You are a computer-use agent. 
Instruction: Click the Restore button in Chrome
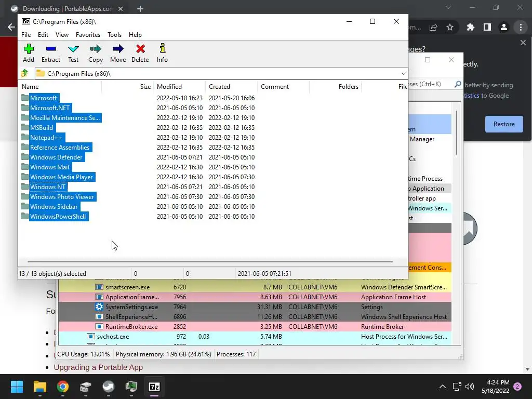(x=504, y=124)
